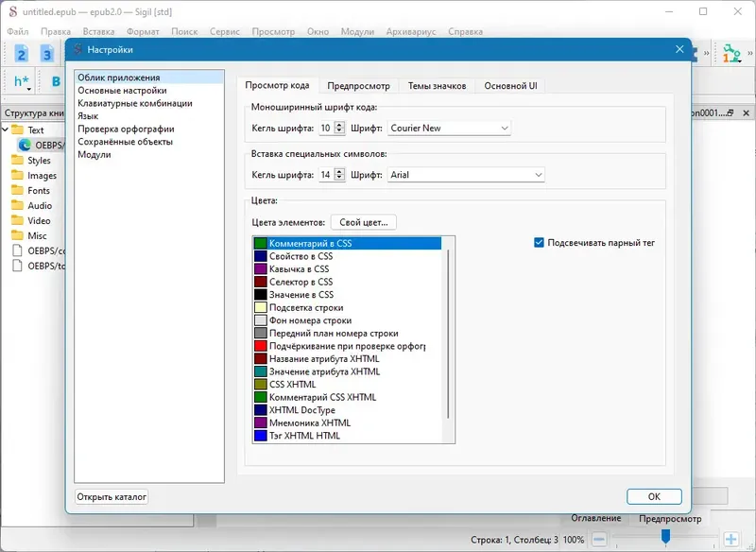Toggle Подсвечивать парный тег checkbox
Screen dimensions: 756x552
coord(539,243)
